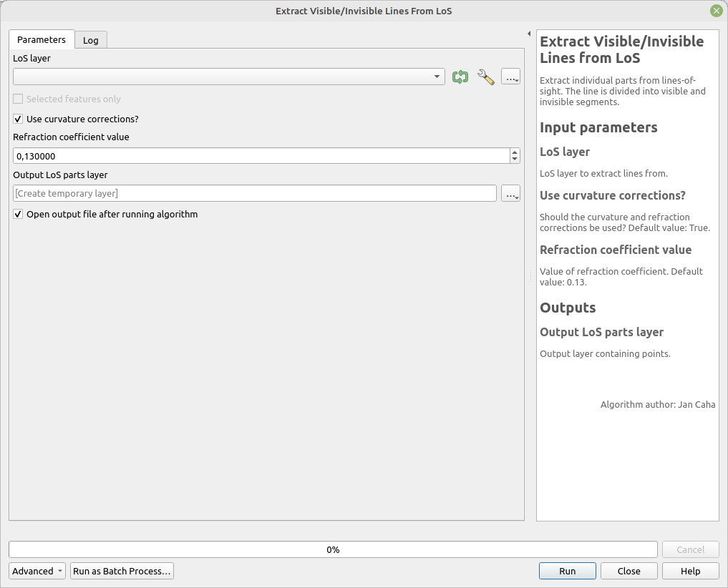Open advanced options via the wrench icon
Image resolution: width=728 pixels, height=588 pixels.
tap(485, 77)
